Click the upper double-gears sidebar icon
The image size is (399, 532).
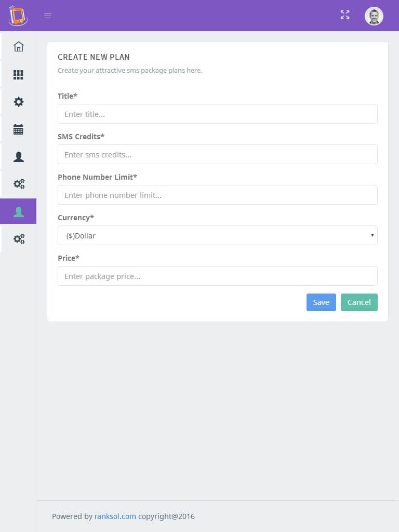tap(19, 184)
